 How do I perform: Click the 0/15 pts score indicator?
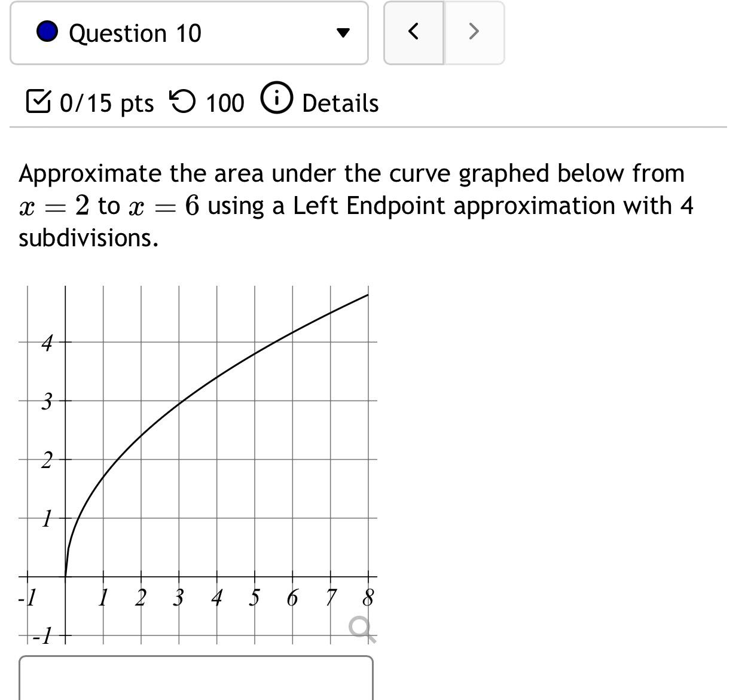[x=105, y=102]
